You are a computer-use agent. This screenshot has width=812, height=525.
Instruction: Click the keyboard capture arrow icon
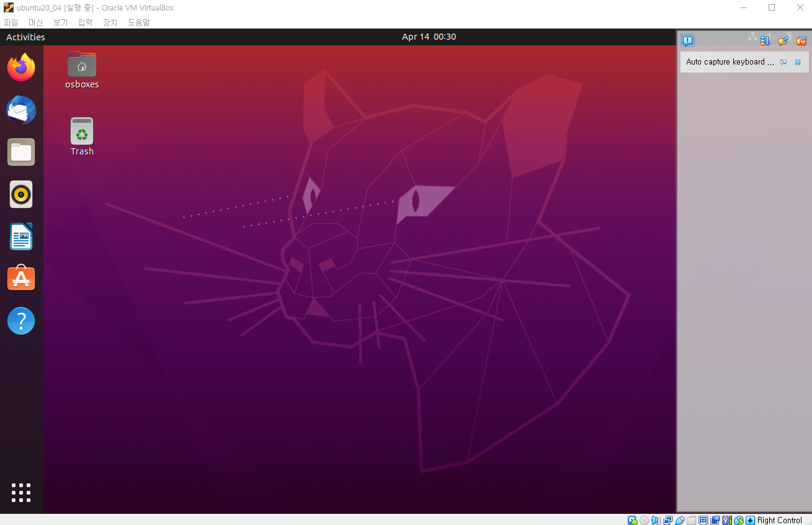pyautogui.click(x=750, y=520)
